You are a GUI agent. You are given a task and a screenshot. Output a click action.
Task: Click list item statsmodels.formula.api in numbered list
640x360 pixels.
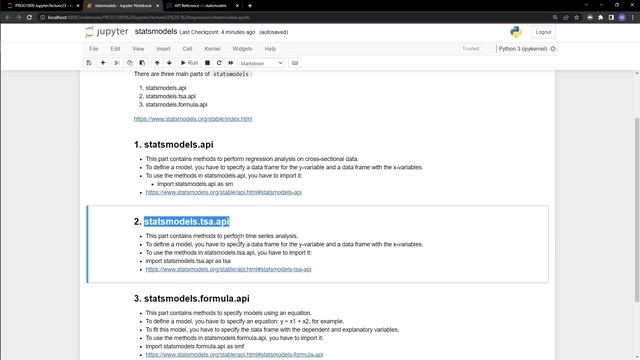tap(176, 104)
